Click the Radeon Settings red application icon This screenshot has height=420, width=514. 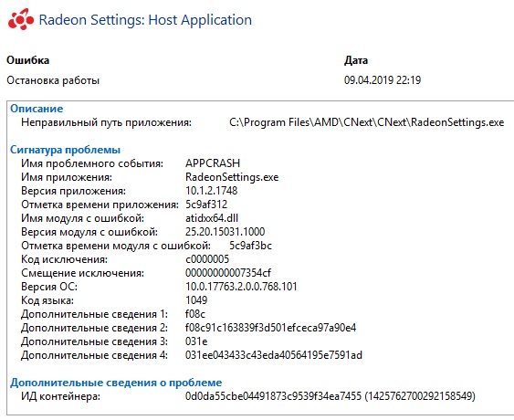21,20
